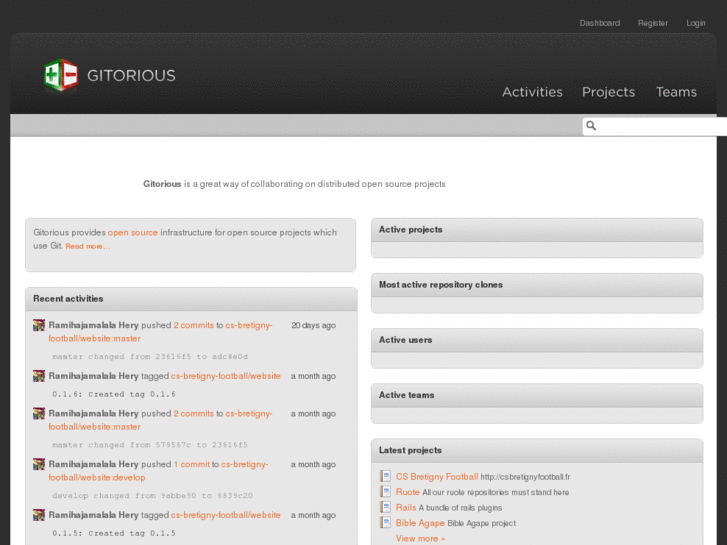Click the search magnifier icon
727x545 pixels.
click(x=591, y=126)
